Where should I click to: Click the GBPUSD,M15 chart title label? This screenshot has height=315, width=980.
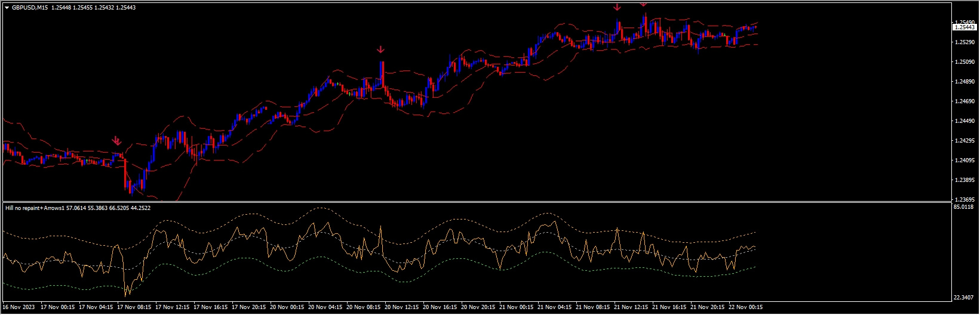click(x=30, y=8)
